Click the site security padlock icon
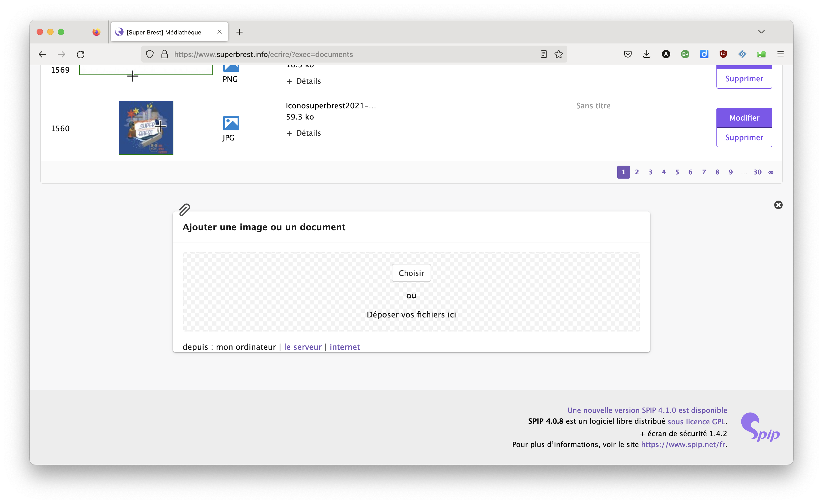The width and height of the screenshot is (823, 504). [164, 54]
